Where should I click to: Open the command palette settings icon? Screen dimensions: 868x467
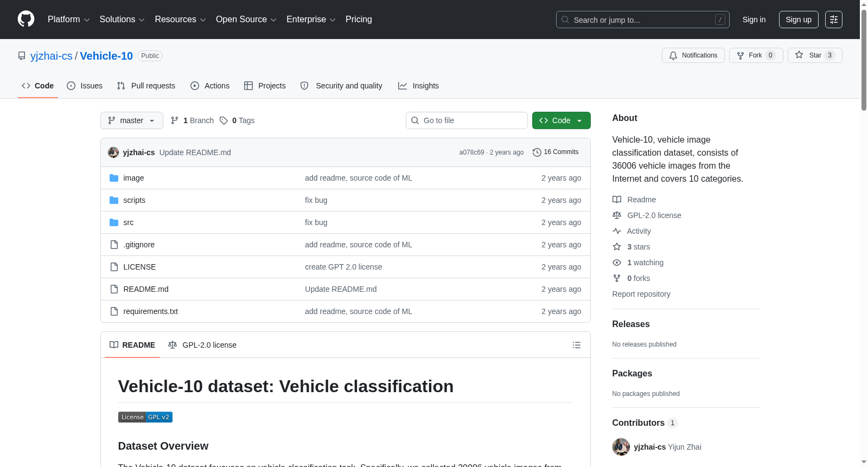[x=834, y=20]
